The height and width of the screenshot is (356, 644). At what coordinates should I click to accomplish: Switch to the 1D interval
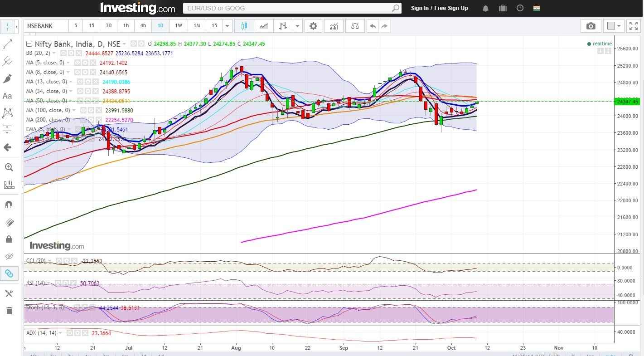tap(160, 26)
